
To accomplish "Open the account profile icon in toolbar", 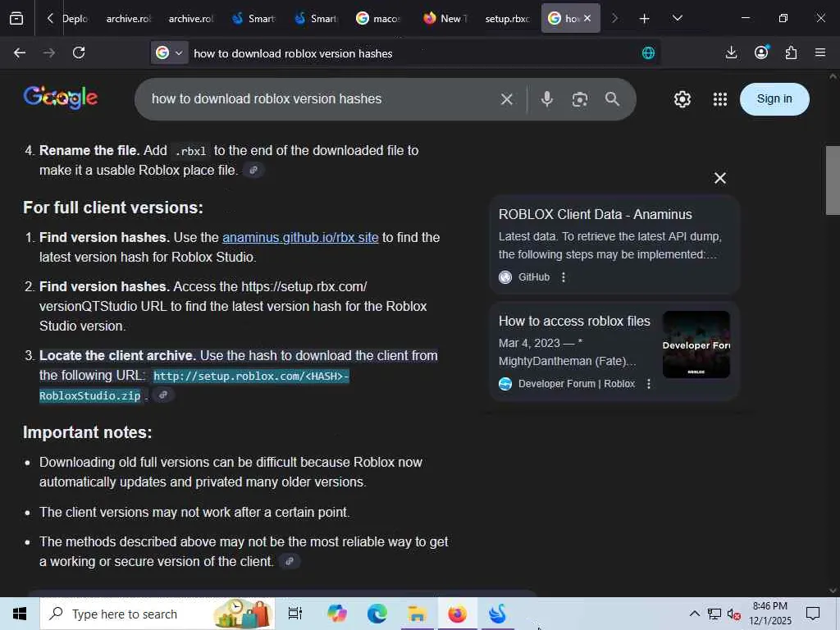I will click(x=761, y=52).
